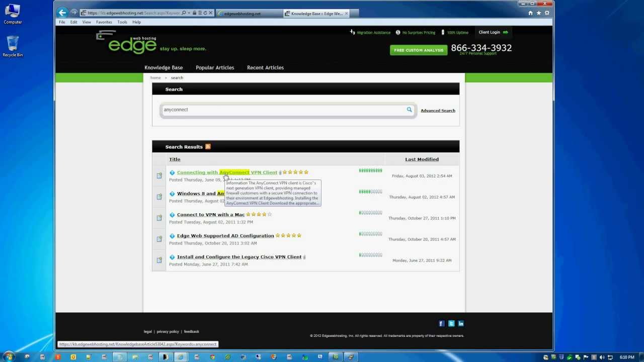644x362 pixels.
Task: Open the Recent Articles nav item
Action: (265, 67)
